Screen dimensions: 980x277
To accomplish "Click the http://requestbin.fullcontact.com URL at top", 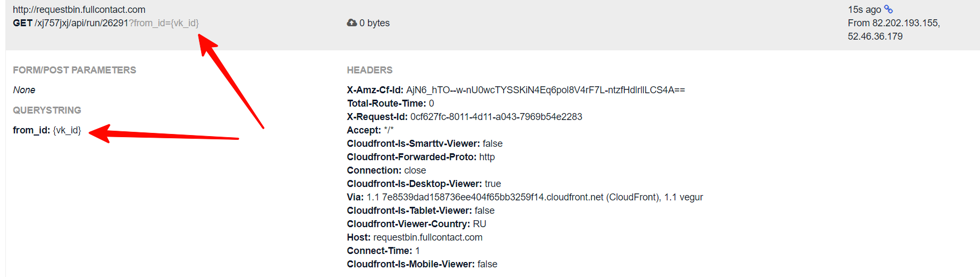I will (79, 10).
